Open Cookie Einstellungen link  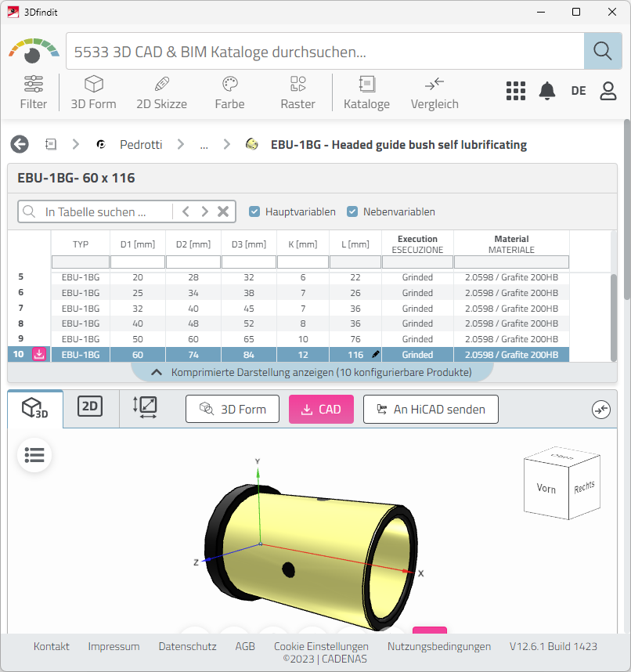pyautogui.click(x=321, y=646)
